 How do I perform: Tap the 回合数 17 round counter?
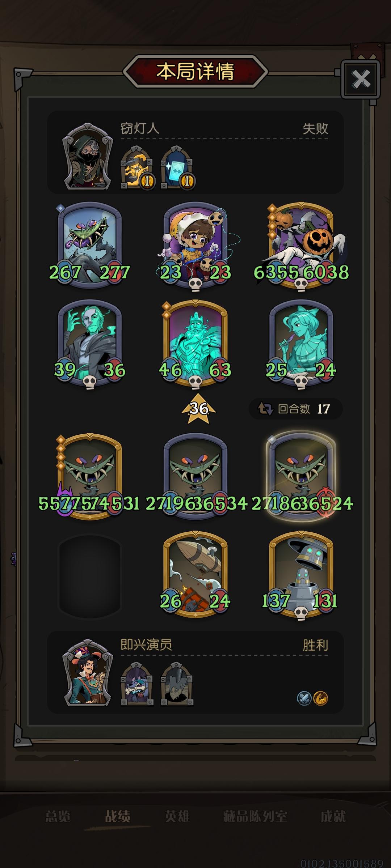click(x=296, y=409)
